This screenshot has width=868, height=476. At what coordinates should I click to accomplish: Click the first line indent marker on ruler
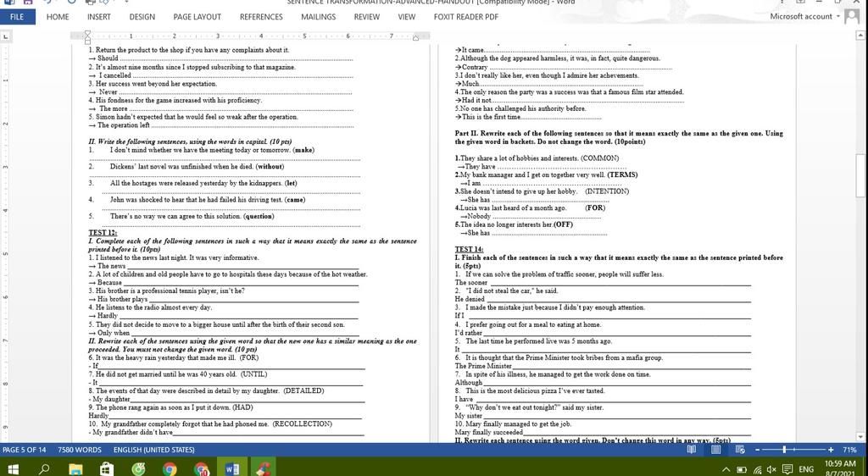87,34
